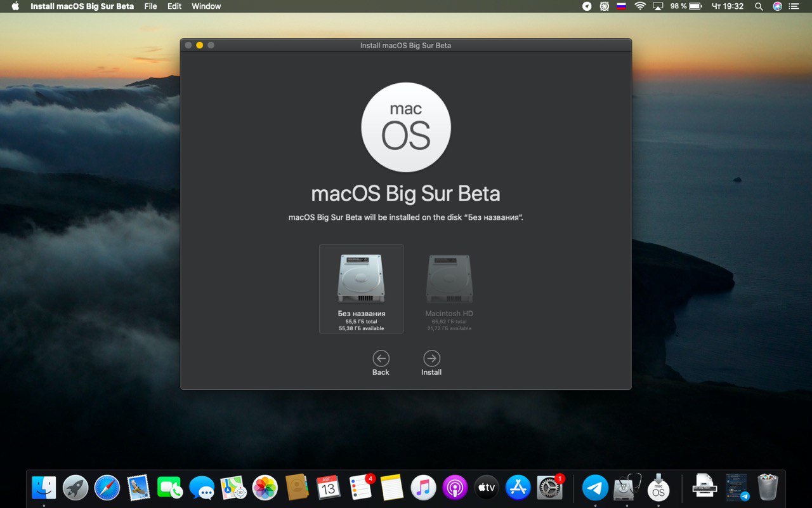Open System Preferences from the Dock

(x=550, y=486)
